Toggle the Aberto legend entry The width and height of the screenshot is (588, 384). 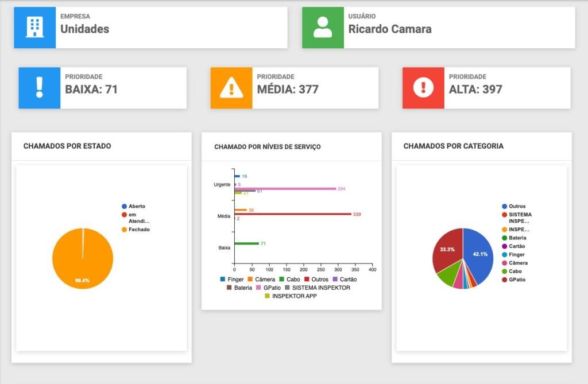coord(137,206)
